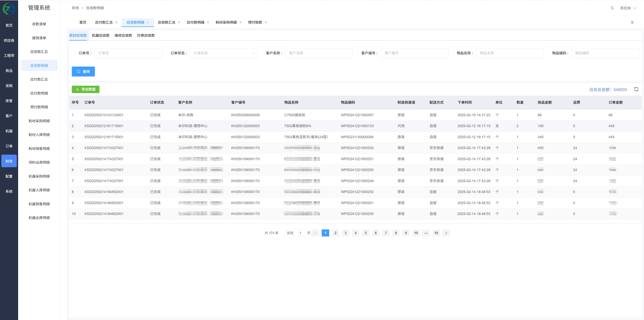This screenshot has width=644, height=320.
Task: Close the 预付账款 tab
Action: pyautogui.click(x=266, y=22)
